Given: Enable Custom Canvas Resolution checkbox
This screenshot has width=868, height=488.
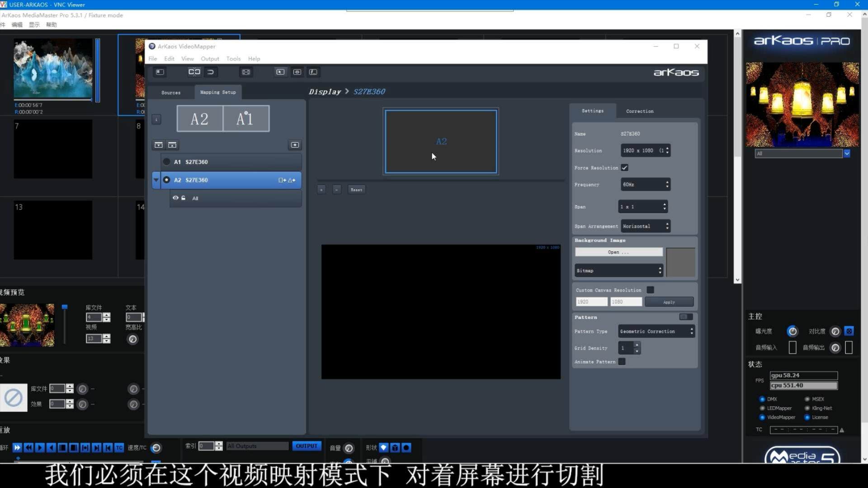Looking at the screenshot, I should coord(650,290).
